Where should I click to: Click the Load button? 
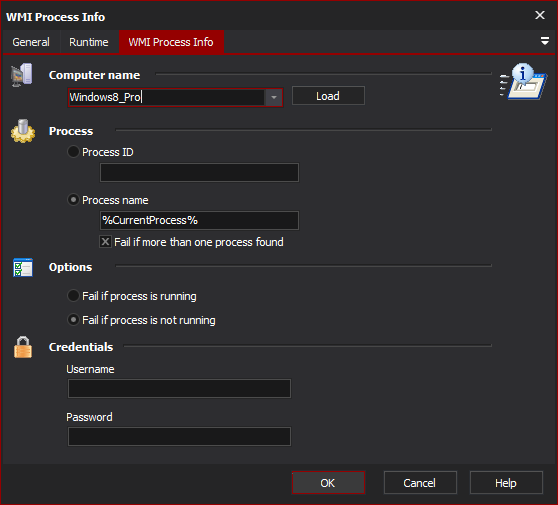(x=328, y=96)
